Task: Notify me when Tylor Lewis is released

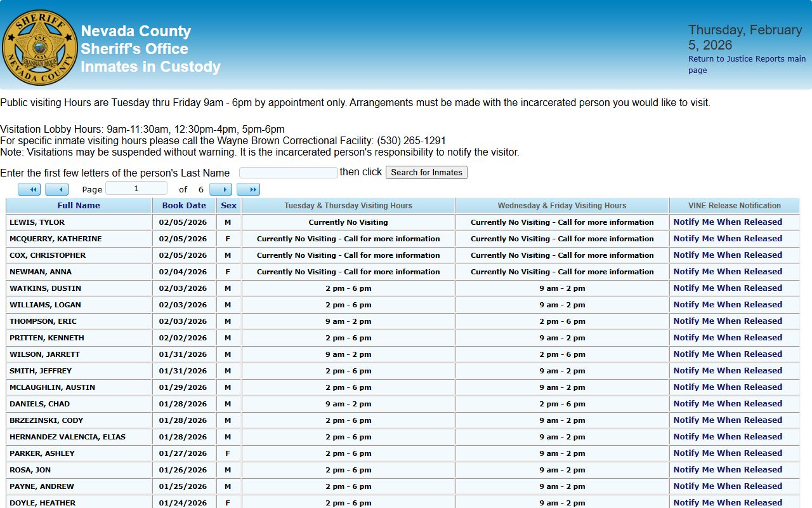Action: [x=728, y=222]
